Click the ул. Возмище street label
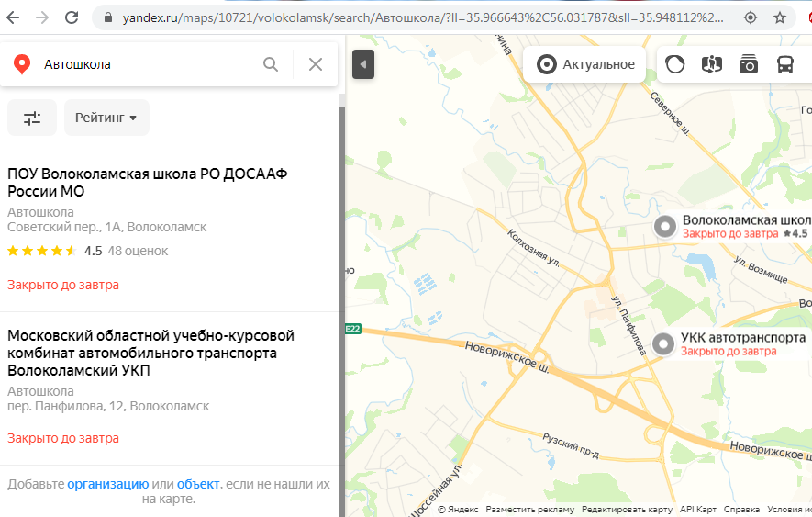The width and height of the screenshot is (812, 517). (x=761, y=269)
